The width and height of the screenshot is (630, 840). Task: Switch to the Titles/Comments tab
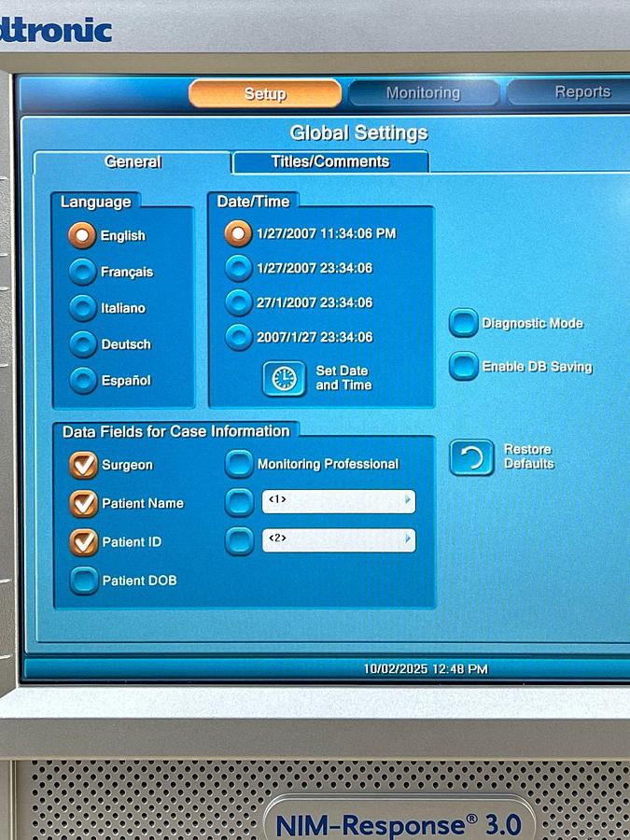tap(330, 161)
